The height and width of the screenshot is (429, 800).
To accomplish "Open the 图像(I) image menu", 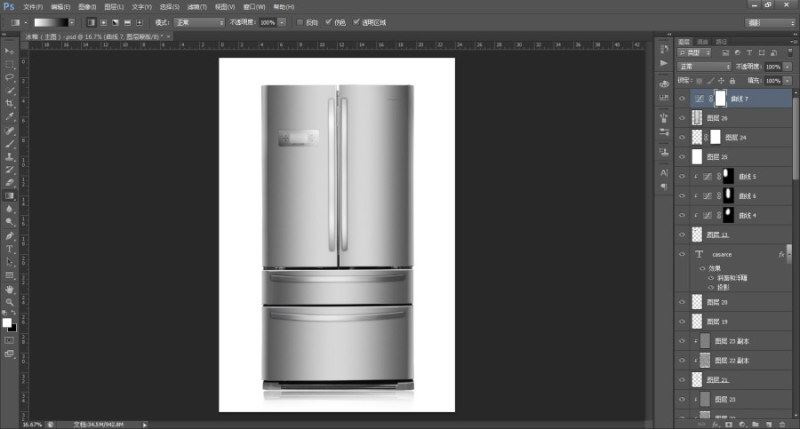I will 87,7.
